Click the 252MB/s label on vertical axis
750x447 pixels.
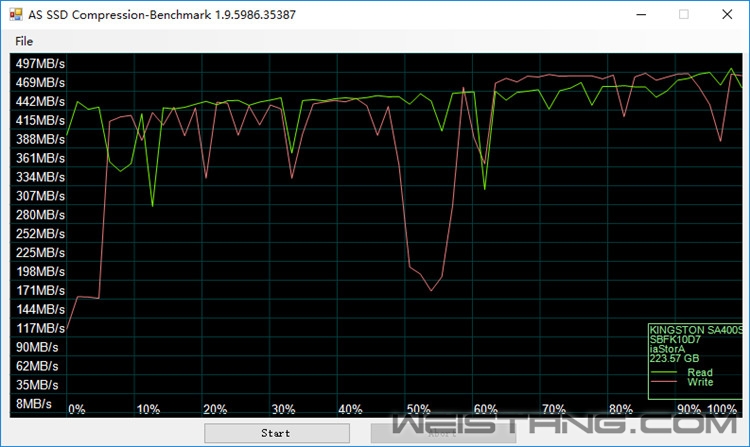pyautogui.click(x=40, y=234)
